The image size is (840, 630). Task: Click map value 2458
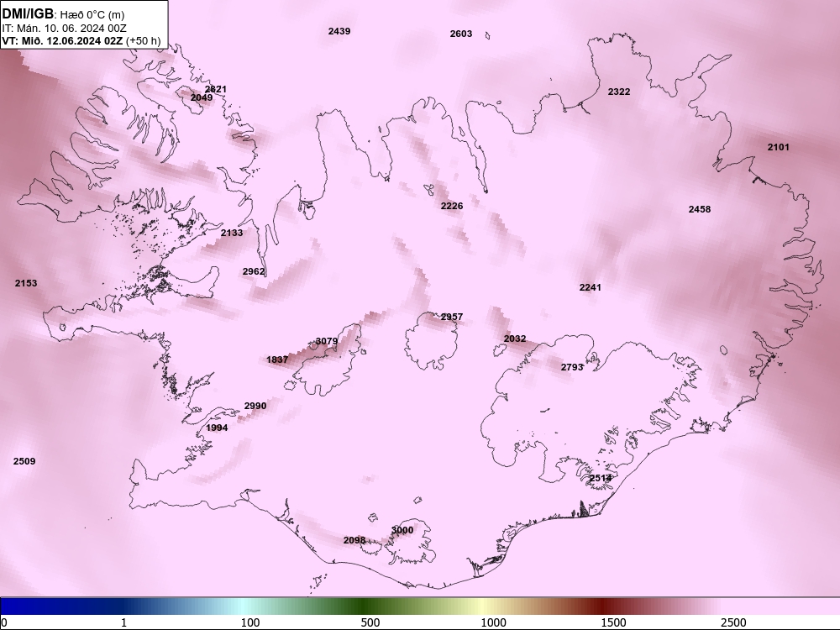click(x=699, y=209)
